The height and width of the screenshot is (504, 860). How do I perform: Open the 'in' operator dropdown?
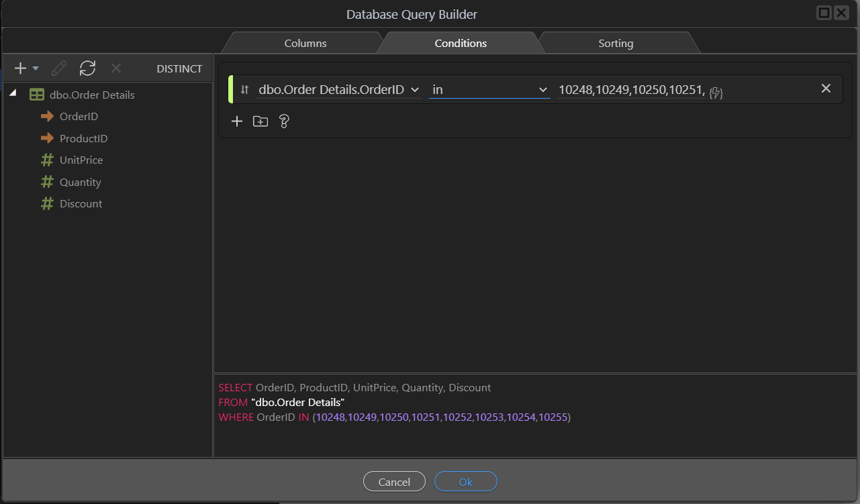tap(489, 89)
